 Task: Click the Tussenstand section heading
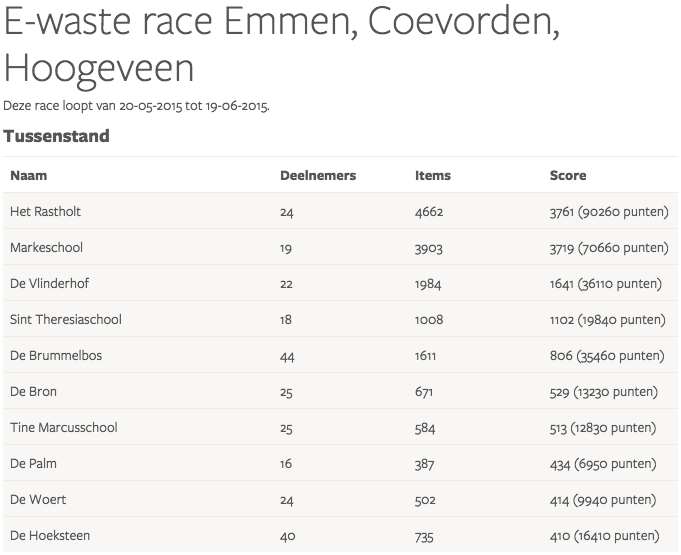(57, 136)
